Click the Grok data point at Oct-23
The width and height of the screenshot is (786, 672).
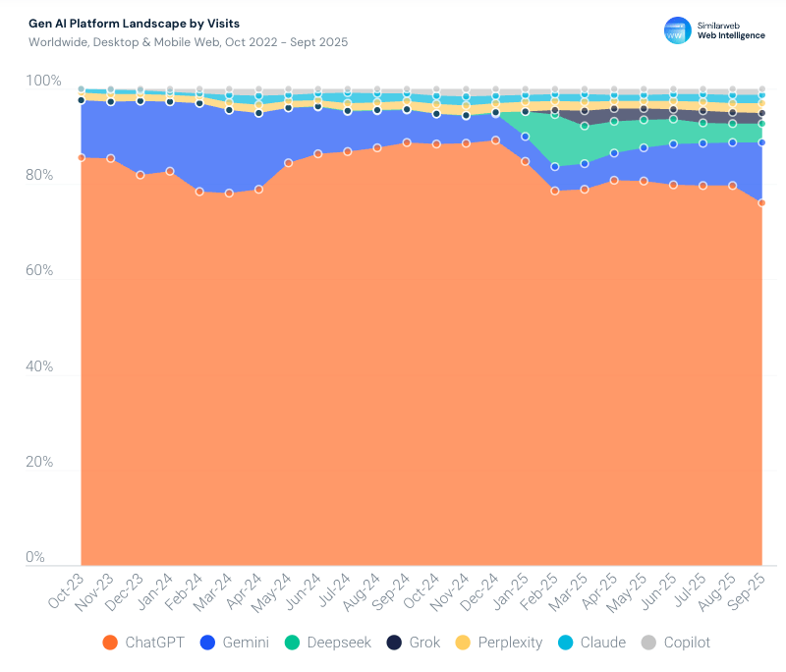82,100
